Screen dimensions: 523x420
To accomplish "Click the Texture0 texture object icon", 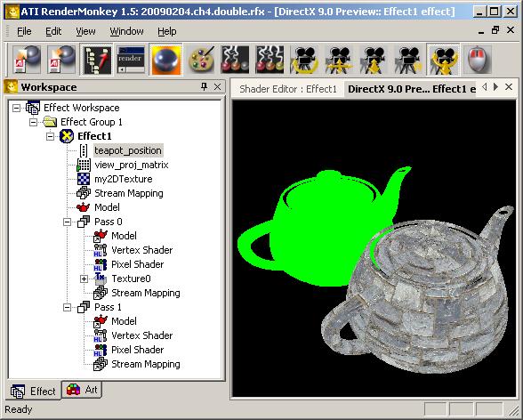I will (x=100, y=279).
